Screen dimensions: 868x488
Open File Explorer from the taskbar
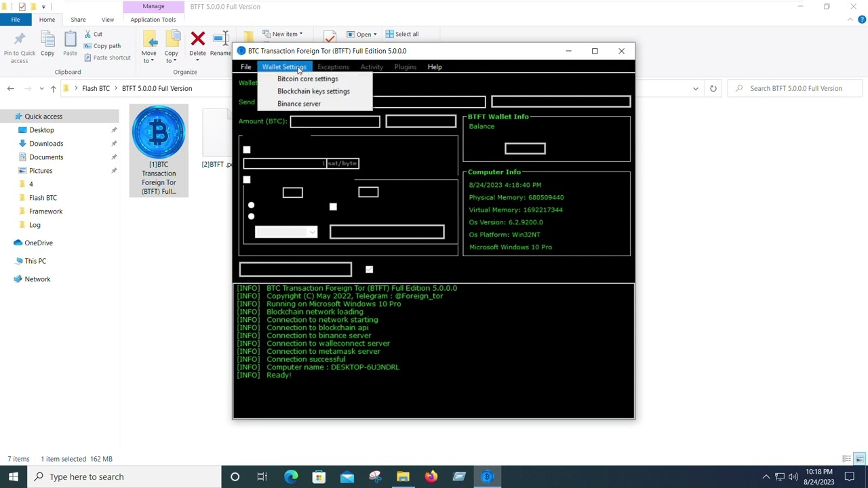point(403,476)
